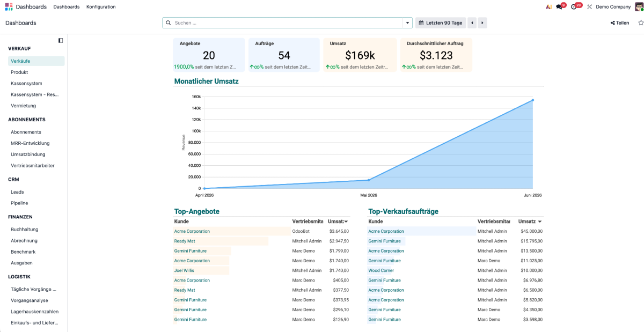
Task: Go to previous period with left arrow
Action: pos(472,23)
